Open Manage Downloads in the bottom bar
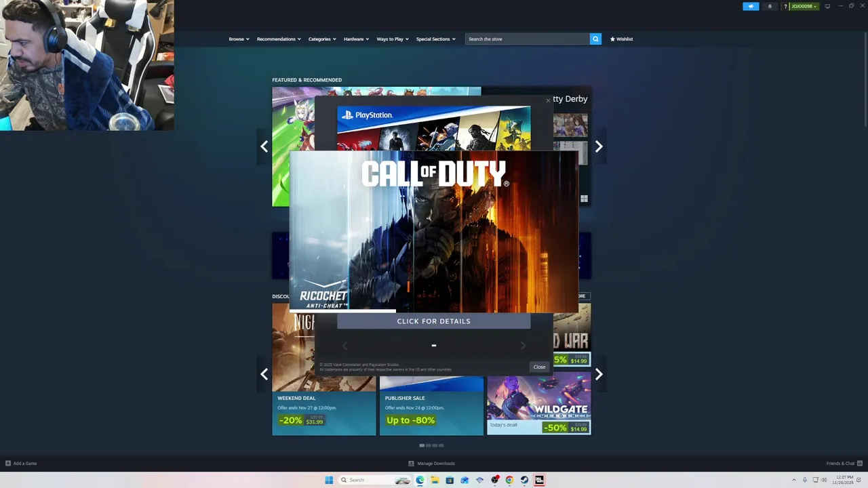Image resolution: width=868 pixels, height=488 pixels. (x=431, y=464)
